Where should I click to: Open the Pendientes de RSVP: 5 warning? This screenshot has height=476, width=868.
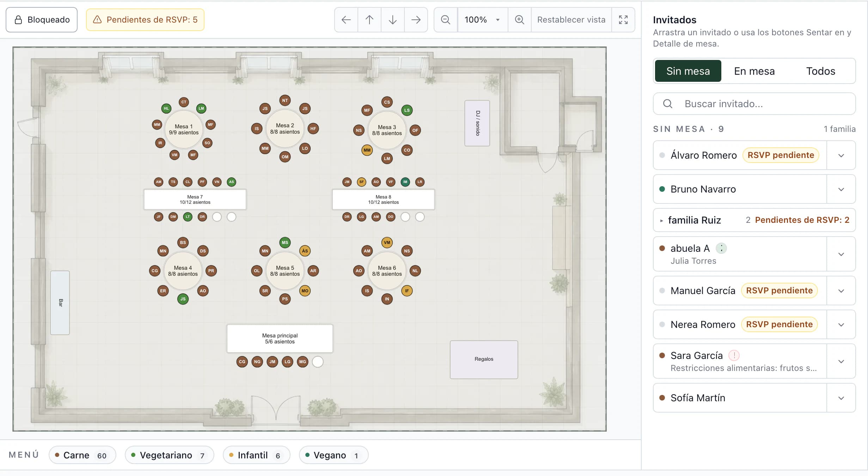(145, 20)
